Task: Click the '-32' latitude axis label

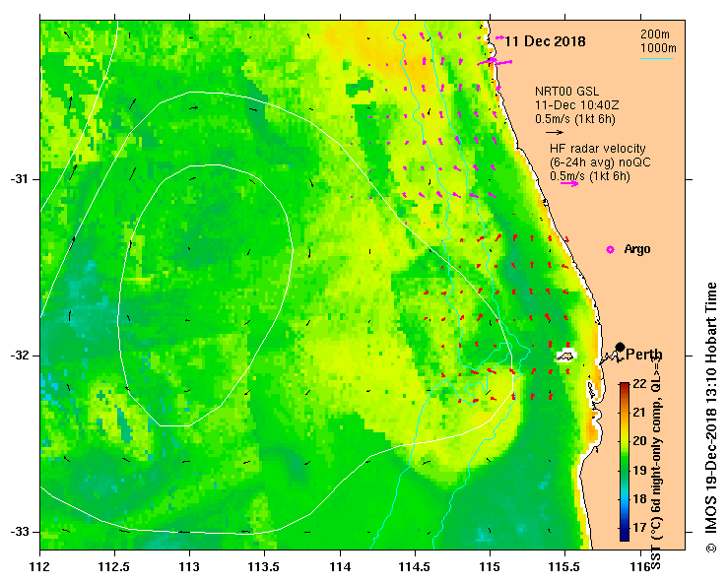Action: click(18, 356)
